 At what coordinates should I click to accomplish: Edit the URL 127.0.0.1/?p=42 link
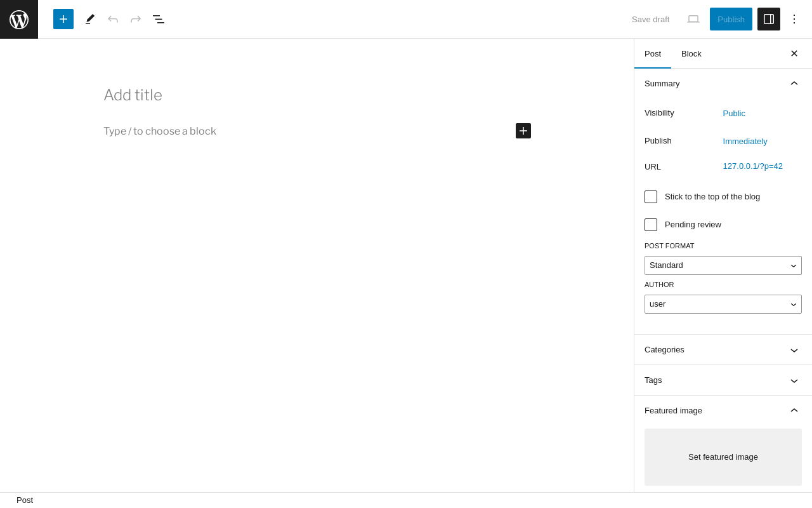(753, 166)
